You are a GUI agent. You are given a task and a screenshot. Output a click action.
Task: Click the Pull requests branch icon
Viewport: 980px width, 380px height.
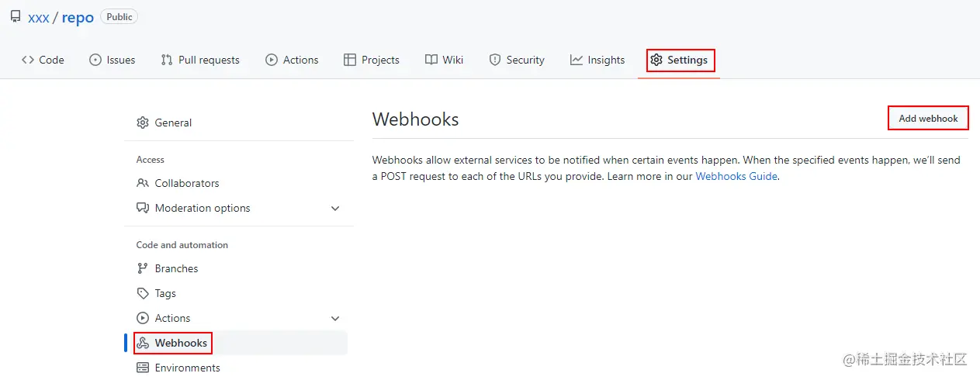(x=167, y=60)
